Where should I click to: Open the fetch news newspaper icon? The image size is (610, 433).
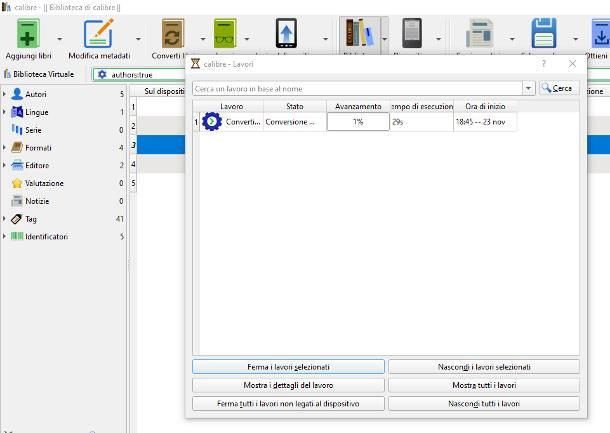point(480,33)
